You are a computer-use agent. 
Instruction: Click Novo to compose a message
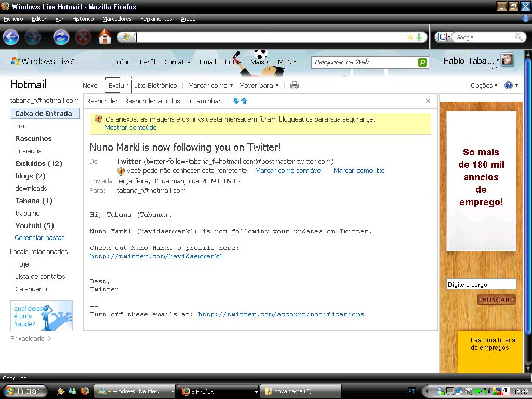pos(90,86)
